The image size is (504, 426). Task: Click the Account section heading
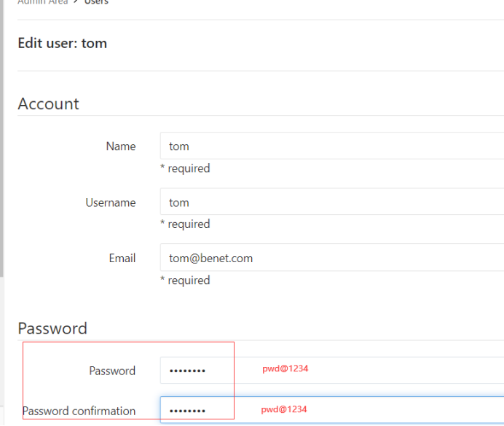tap(48, 103)
